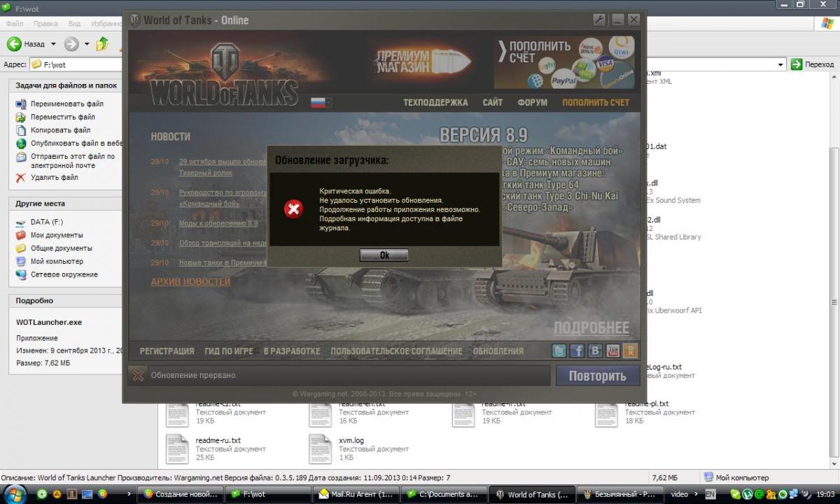Click the Odnoklassniki social icon
840x504 pixels.
(x=631, y=351)
